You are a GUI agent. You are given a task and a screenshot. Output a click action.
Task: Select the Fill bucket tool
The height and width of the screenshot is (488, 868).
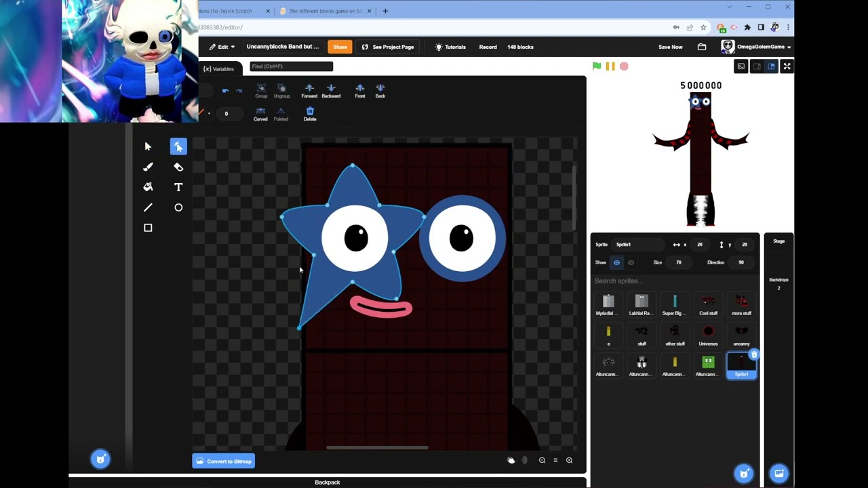pyautogui.click(x=148, y=187)
